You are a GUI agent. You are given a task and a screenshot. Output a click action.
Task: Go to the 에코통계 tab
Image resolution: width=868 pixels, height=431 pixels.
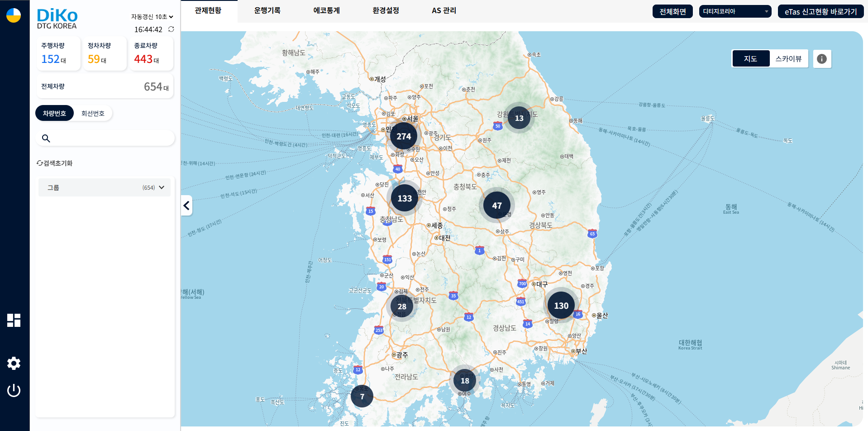pyautogui.click(x=326, y=10)
